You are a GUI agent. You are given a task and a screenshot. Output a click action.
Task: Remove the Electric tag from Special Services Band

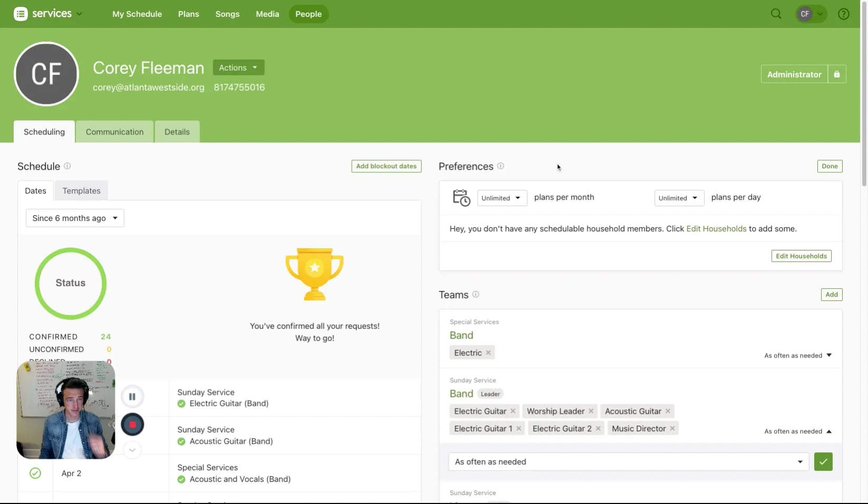488,353
